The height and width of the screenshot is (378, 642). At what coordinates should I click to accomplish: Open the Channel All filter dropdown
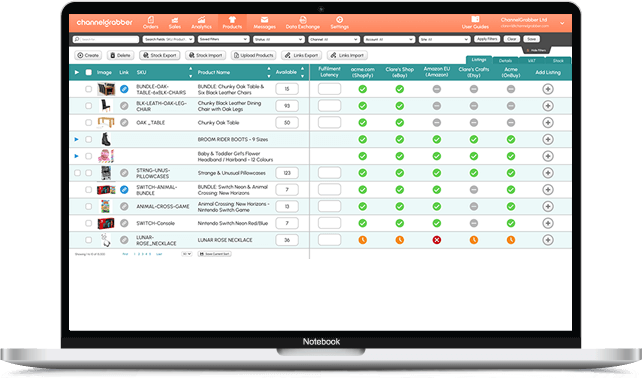point(334,39)
